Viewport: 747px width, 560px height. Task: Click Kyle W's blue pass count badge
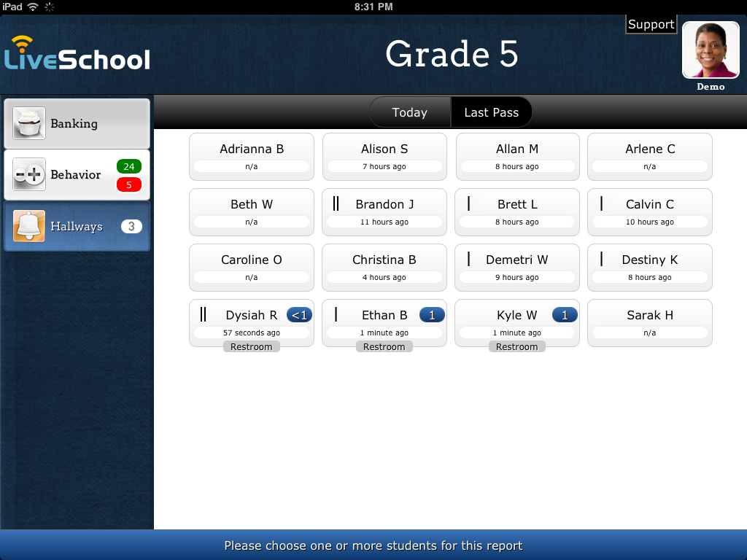(564, 315)
